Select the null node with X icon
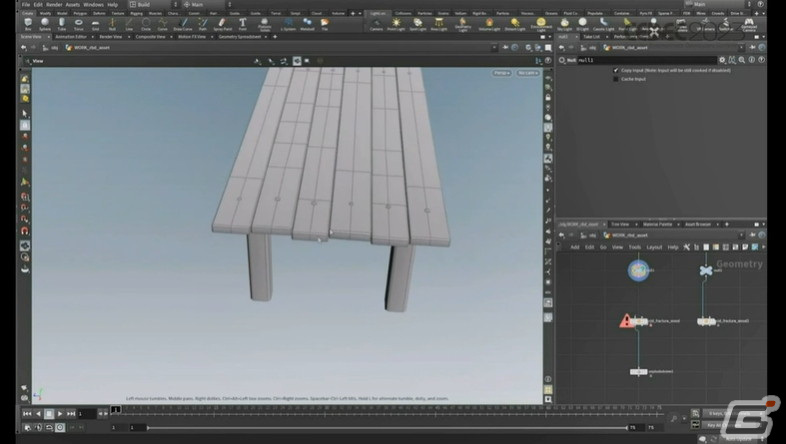Image resolution: width=786 pixels, height=444 pixels. click(x=706, y=271)
